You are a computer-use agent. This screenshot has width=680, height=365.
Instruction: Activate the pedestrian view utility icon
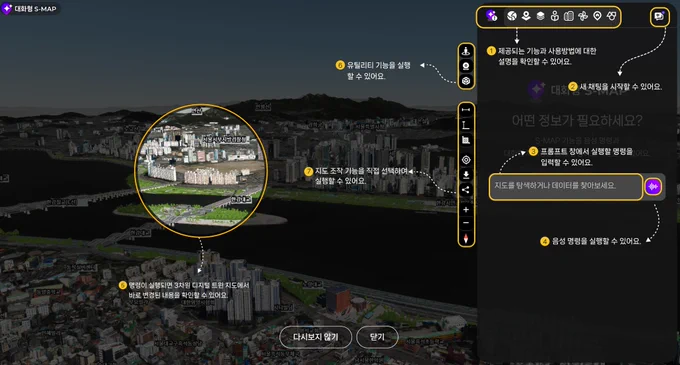coord(466,51)
